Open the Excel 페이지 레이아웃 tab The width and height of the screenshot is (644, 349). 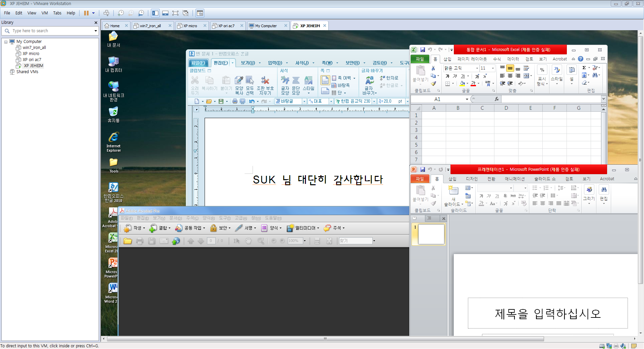coord(472,59)
